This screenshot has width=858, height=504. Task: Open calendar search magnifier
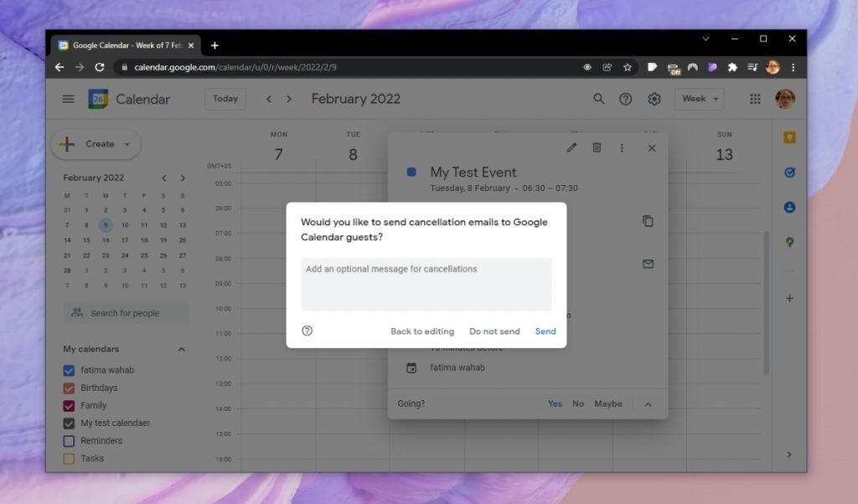[x=598, y=99]
